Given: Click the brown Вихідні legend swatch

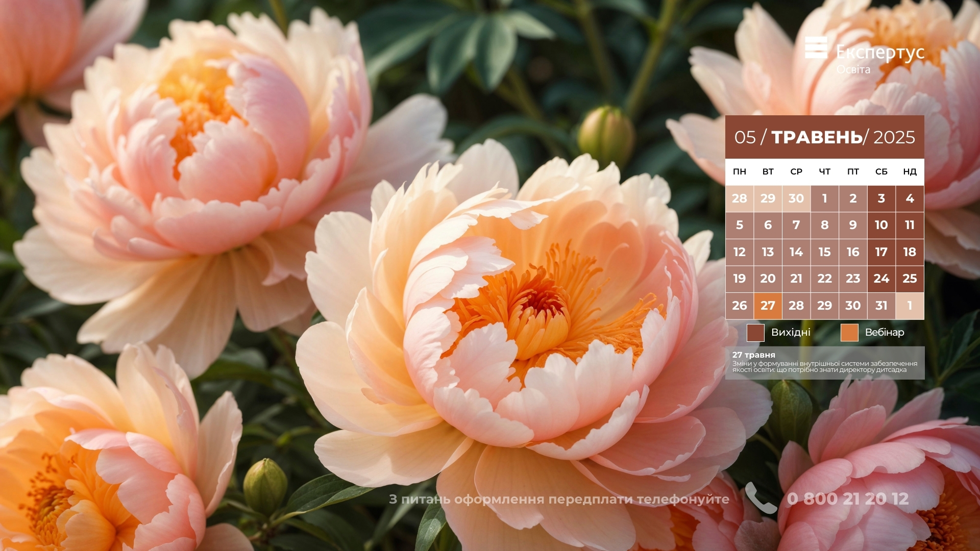Looking at the screenshot, I should [755, 333].
